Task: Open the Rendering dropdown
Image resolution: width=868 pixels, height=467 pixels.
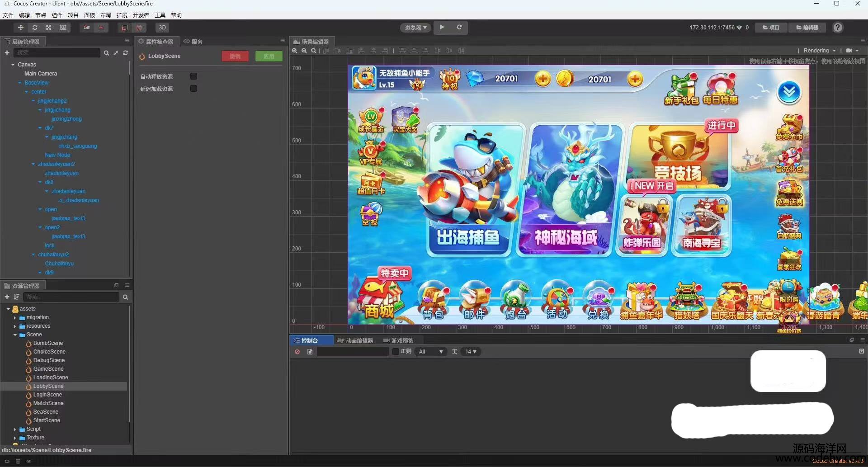Action: point(820,51)
